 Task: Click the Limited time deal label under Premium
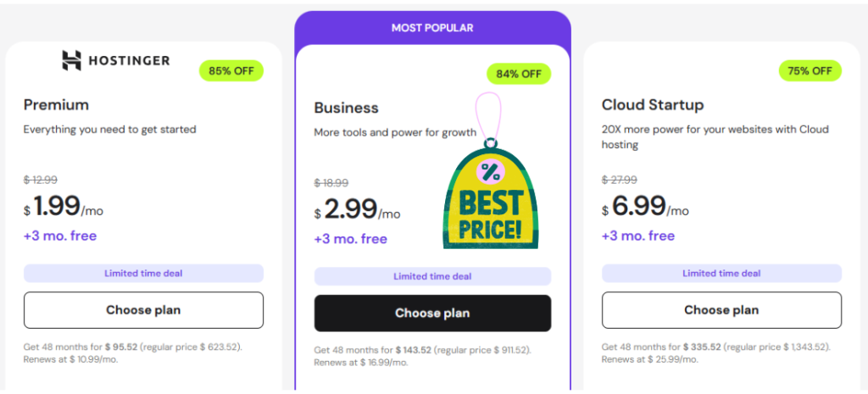click(x=143, y=273)
